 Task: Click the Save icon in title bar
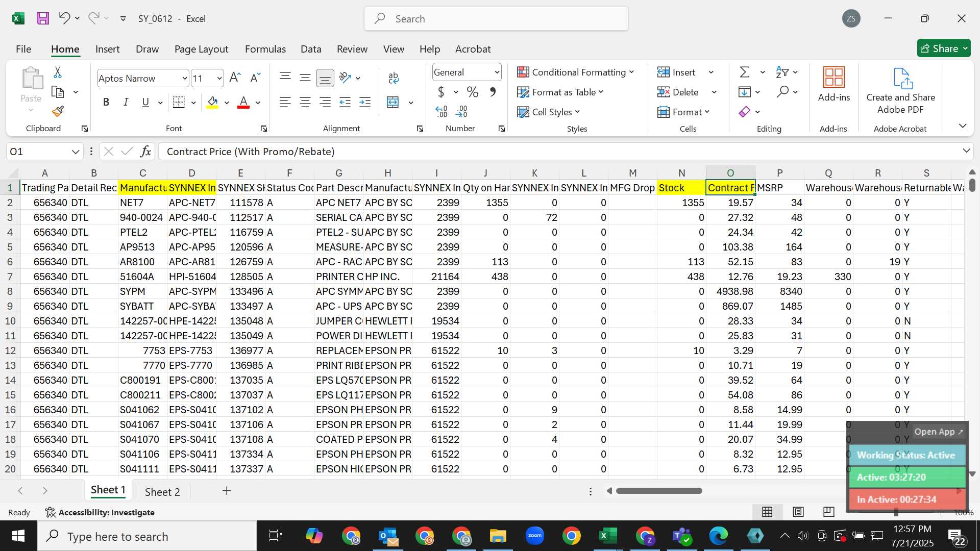pyautogui.click(x=43, y=19)
